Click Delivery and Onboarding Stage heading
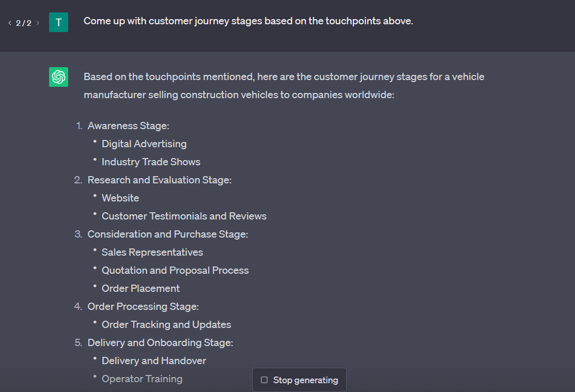 pyautogui.click(x=160, y=342)
